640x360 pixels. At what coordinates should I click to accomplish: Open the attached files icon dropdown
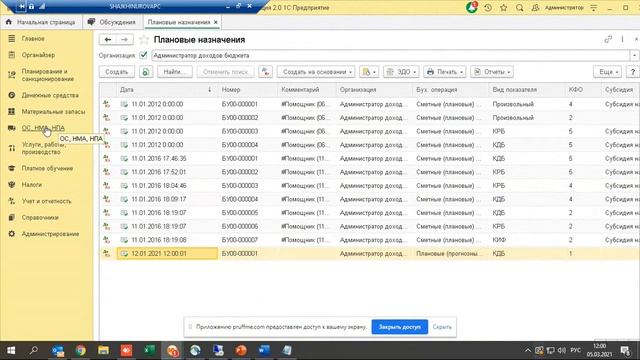pyautogui.click(x=369, y=72)
